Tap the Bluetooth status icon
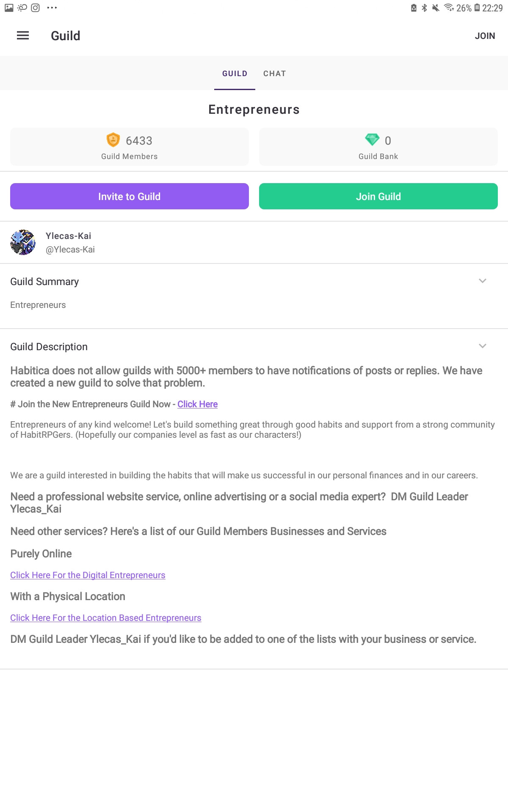This screenshot has width=508, height=812. (x=424, y=8)
